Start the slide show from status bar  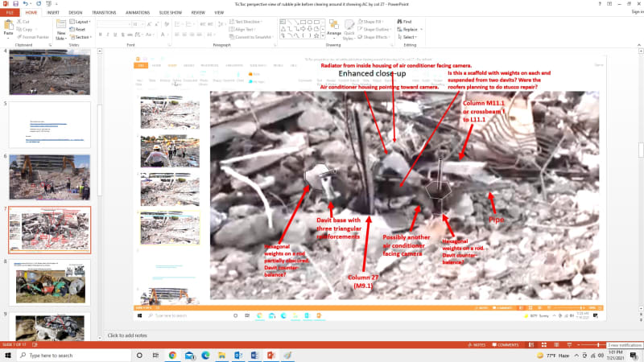569,345
